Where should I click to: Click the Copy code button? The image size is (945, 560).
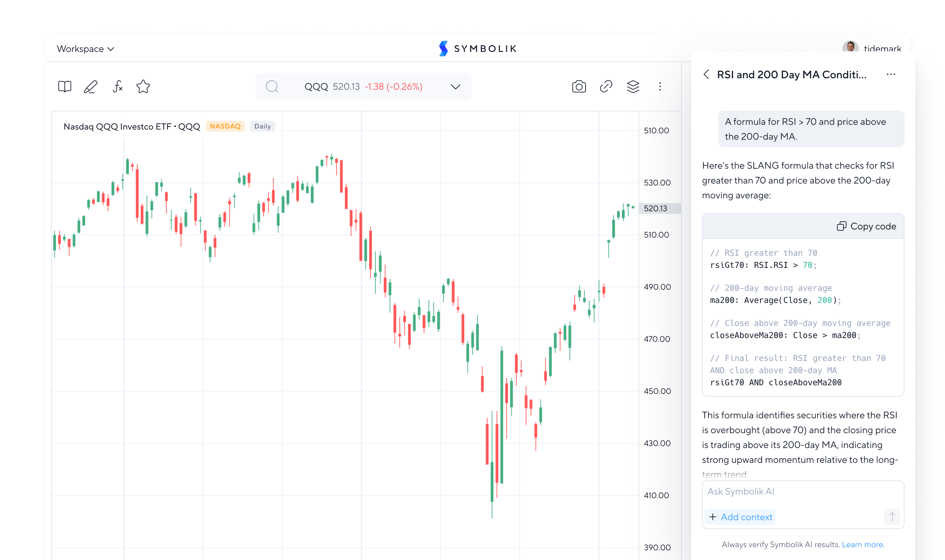pyautogui.click(x=866, y=226)
